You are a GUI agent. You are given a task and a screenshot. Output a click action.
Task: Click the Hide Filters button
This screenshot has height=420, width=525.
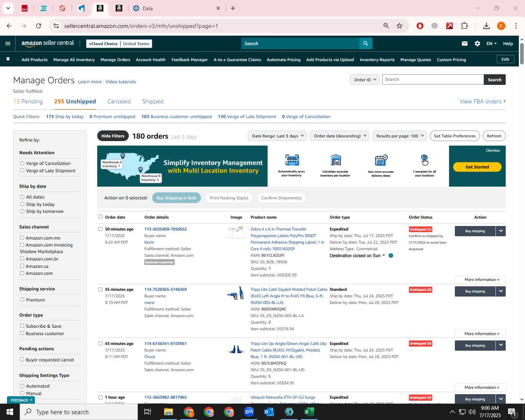[x=113, y=136]
